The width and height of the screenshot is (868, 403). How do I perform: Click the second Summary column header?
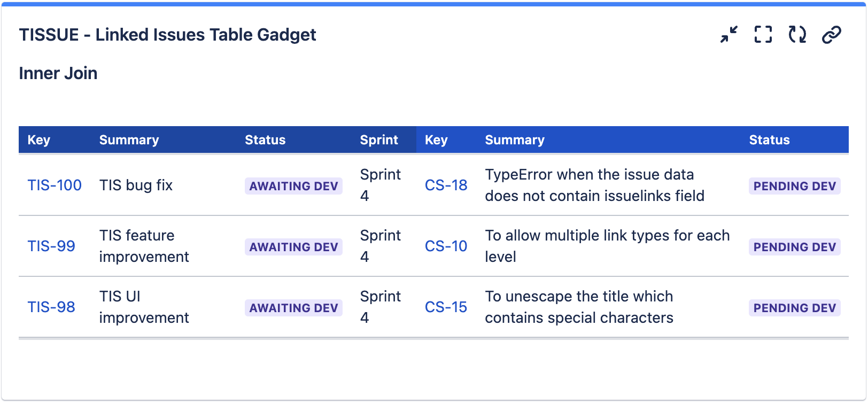(x=515, y=140)
